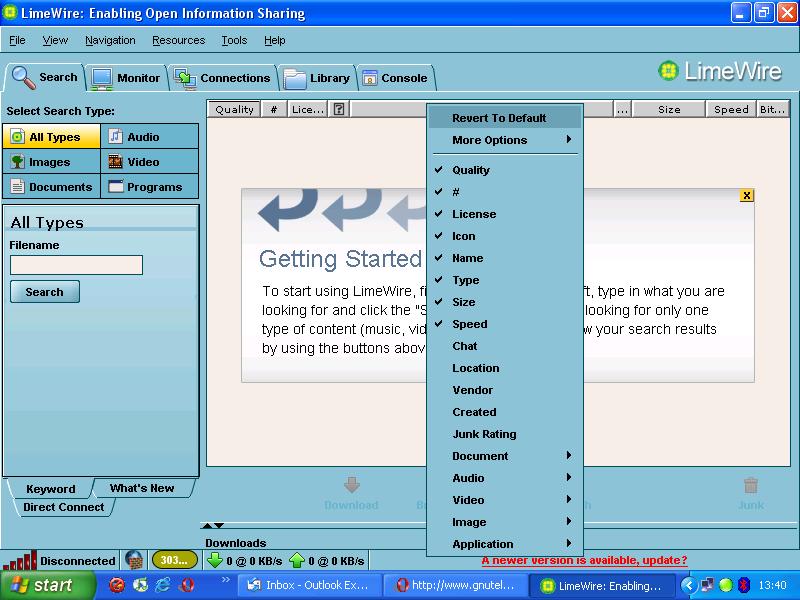This screenshot has height=600, width=800.
Task: Uncheck the # column in context menu
Action: pos(505,192)
